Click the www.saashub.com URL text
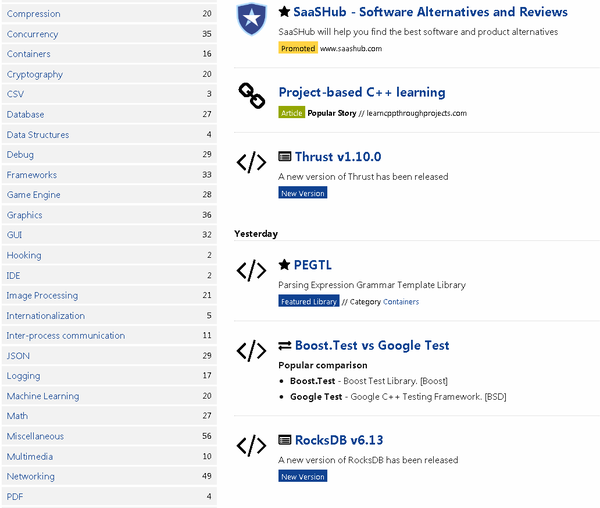600x508 pixels. pyautogui.click(x=351, y=49)
